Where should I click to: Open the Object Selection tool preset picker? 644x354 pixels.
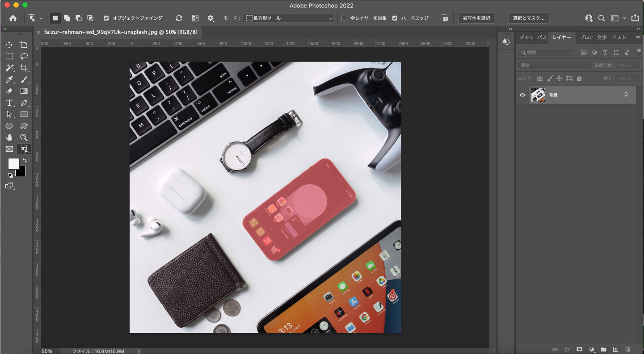[35, 18]
